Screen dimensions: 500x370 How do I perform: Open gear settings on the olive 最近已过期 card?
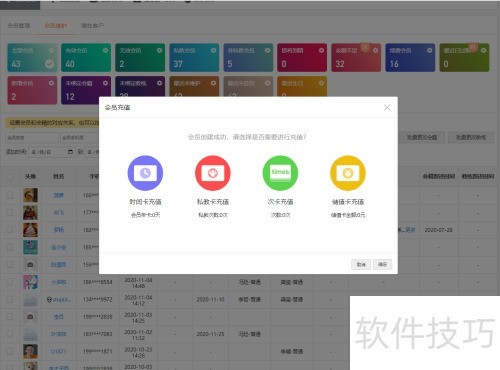(x=484, y=50)
